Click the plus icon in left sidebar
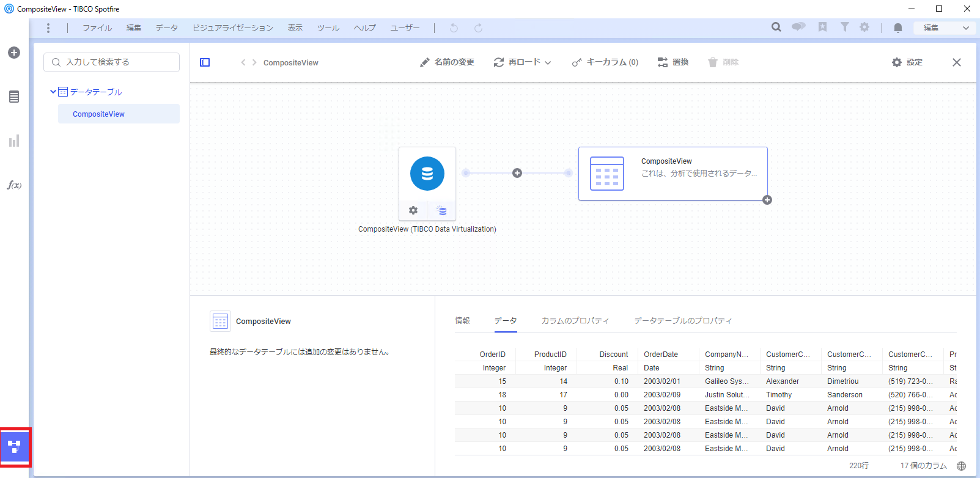 tap(14, 53)
